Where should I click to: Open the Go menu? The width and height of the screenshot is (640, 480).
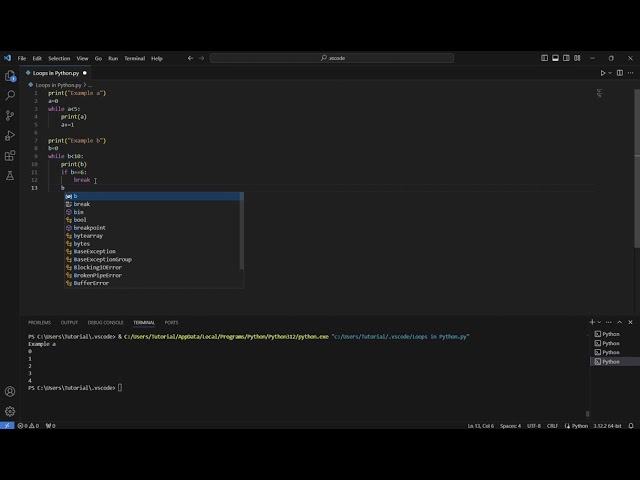click(98, 58)
